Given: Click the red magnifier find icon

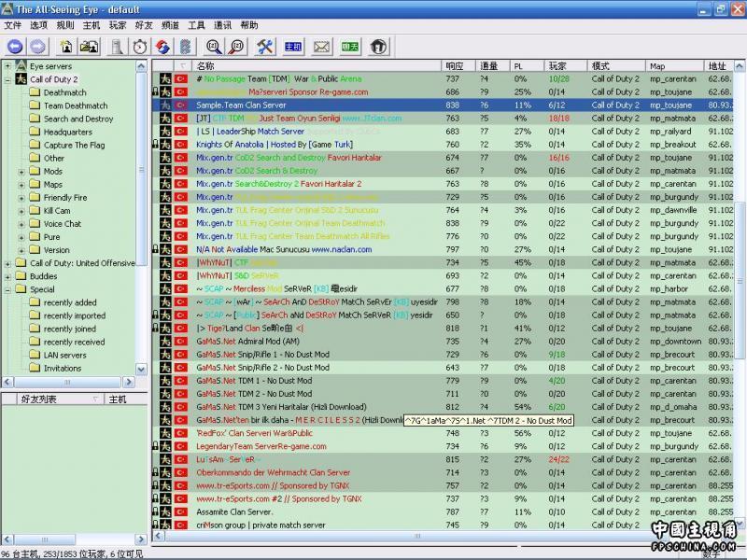Looking at the screenshot, I should click(x=236, y=47).
